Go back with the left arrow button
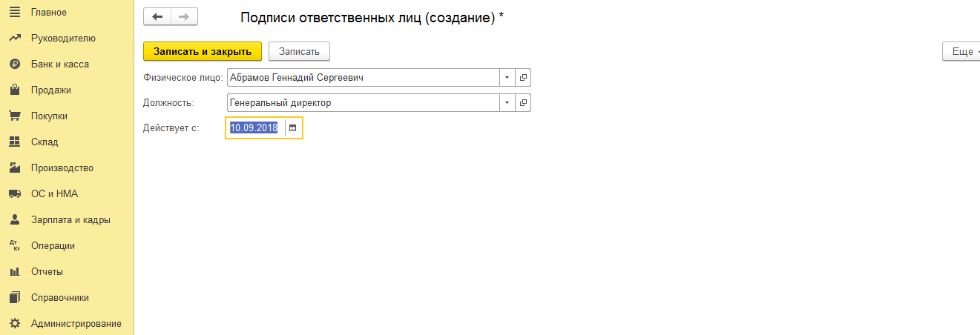980x335 pixels. point(157,17)
